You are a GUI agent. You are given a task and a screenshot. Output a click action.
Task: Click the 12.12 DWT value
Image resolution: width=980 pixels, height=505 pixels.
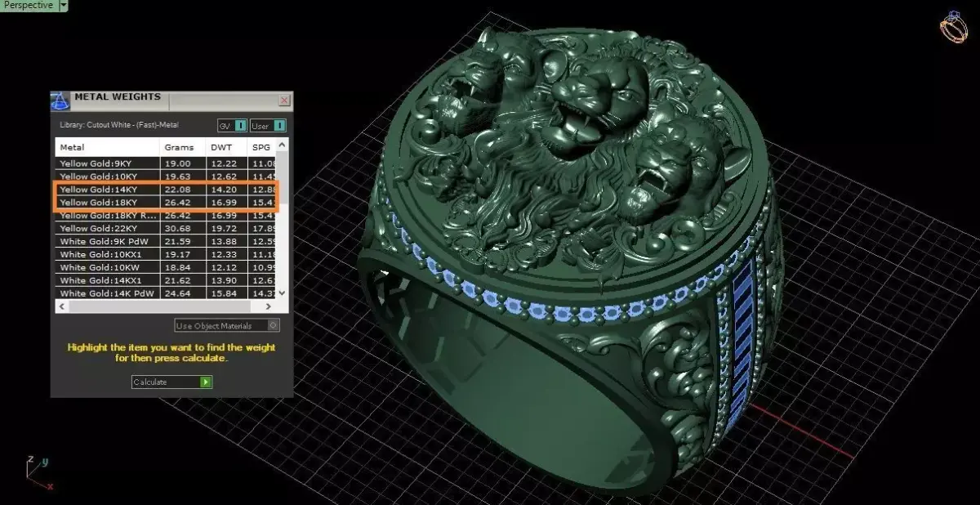click(224, 267)
